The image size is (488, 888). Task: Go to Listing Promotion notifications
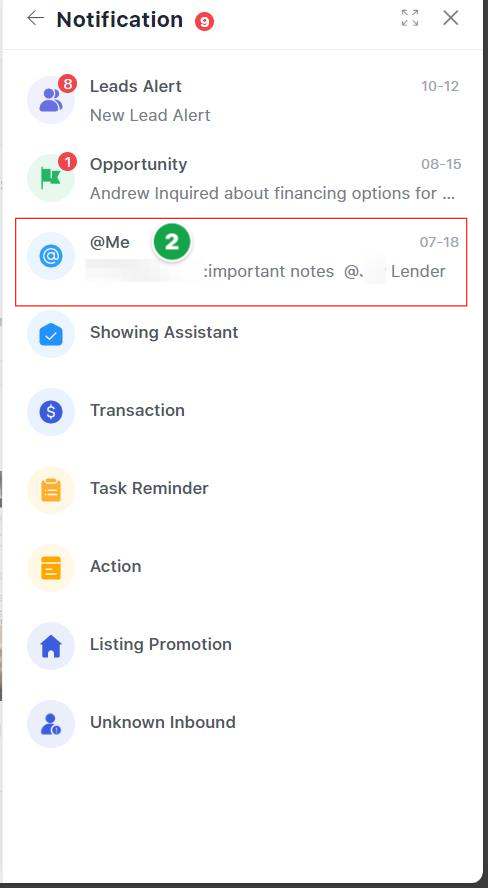pos(161,644)
